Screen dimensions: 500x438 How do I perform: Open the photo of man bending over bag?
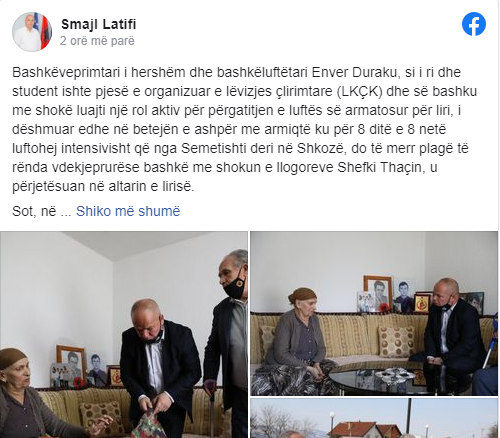[x=124, y=335]
